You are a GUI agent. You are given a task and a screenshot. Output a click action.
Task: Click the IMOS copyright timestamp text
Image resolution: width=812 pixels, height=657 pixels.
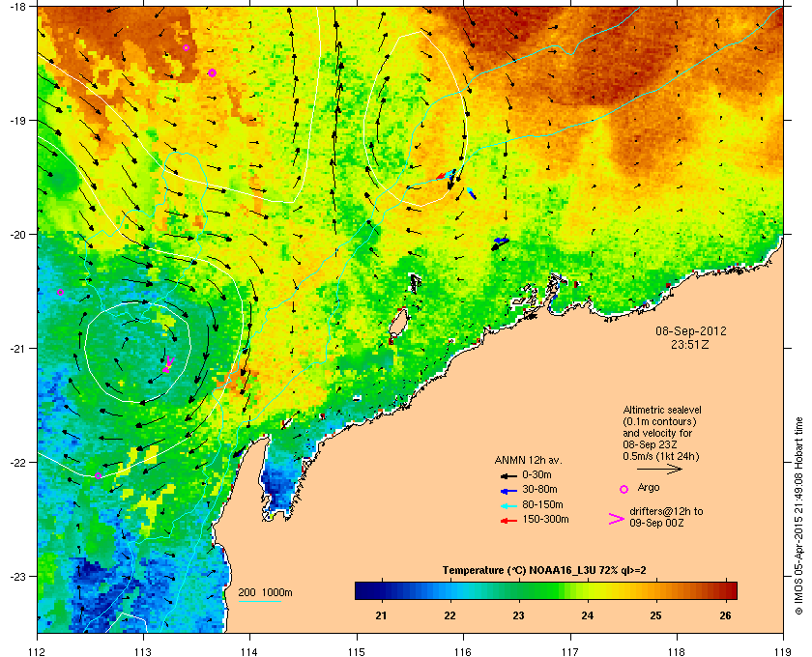[x=798, y=516]
